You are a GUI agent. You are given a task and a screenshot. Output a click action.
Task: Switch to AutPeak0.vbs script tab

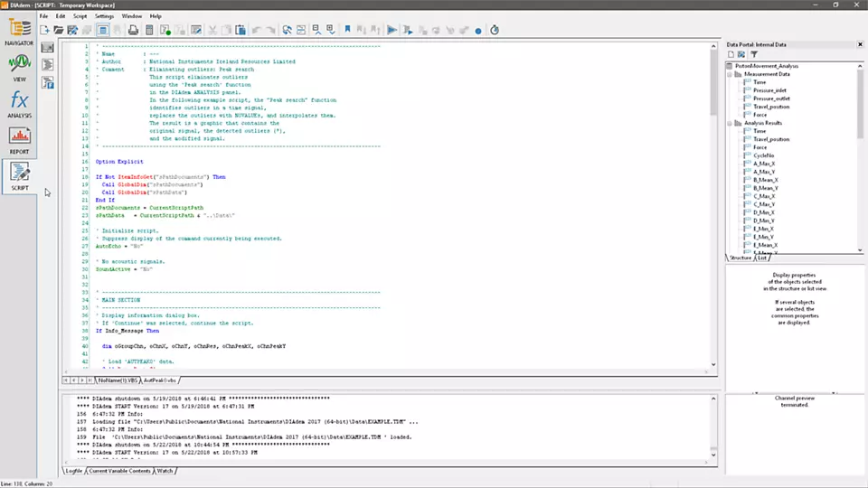point(159,380)
